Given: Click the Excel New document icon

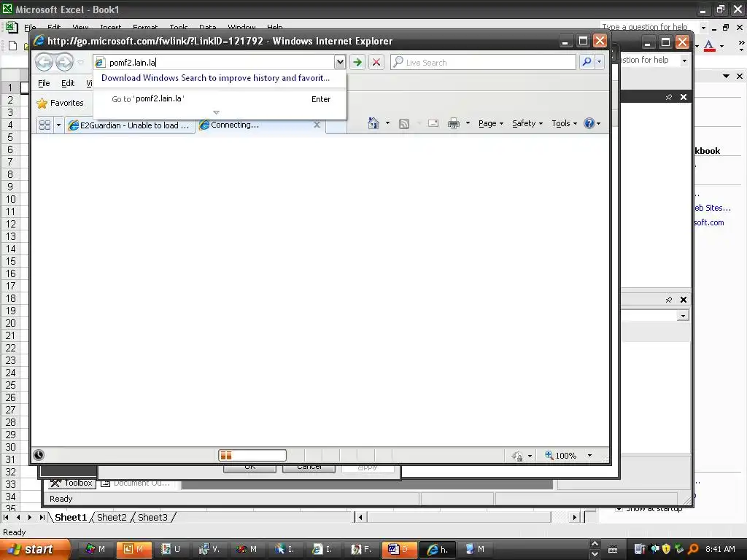Looking at the screenshot, I should (13, 46).
